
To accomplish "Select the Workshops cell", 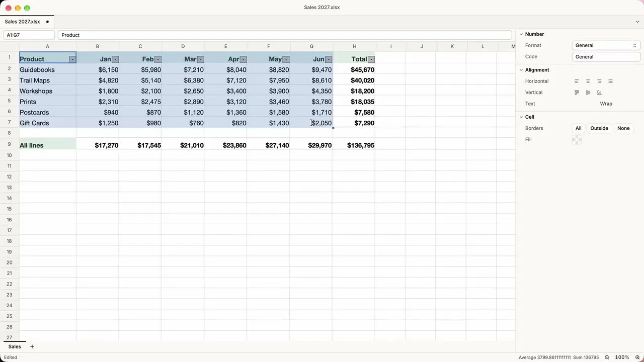I will (x=48, y=91).
